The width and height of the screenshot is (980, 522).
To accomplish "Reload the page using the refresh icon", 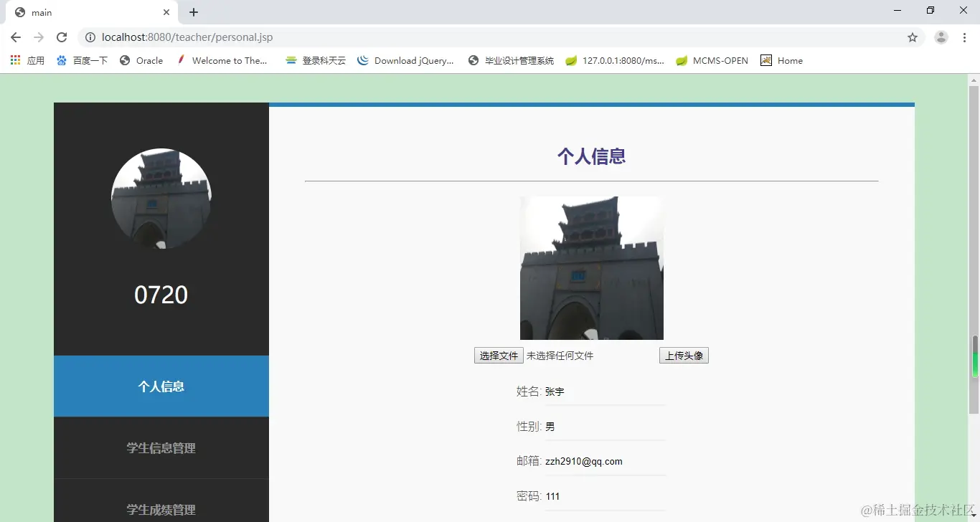I will (x=62, y=37).
